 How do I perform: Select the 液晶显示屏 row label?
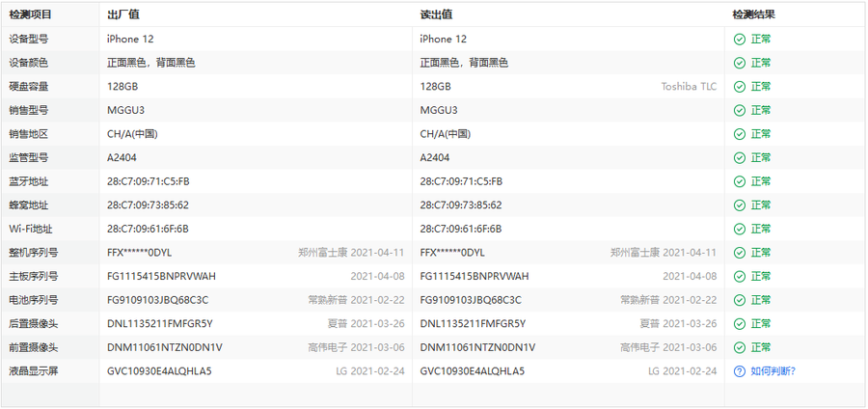tap(33, 371)
